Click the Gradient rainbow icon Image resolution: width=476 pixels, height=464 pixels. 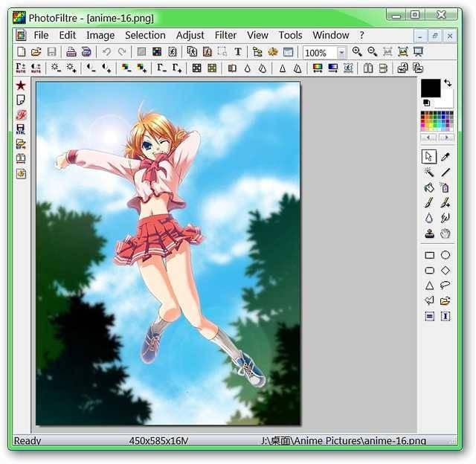click(318, 68)
